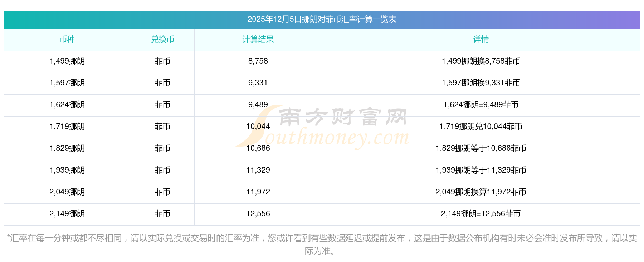
Task: Click the exchange rate disclaimer footnote
Action: click(322, 244)
